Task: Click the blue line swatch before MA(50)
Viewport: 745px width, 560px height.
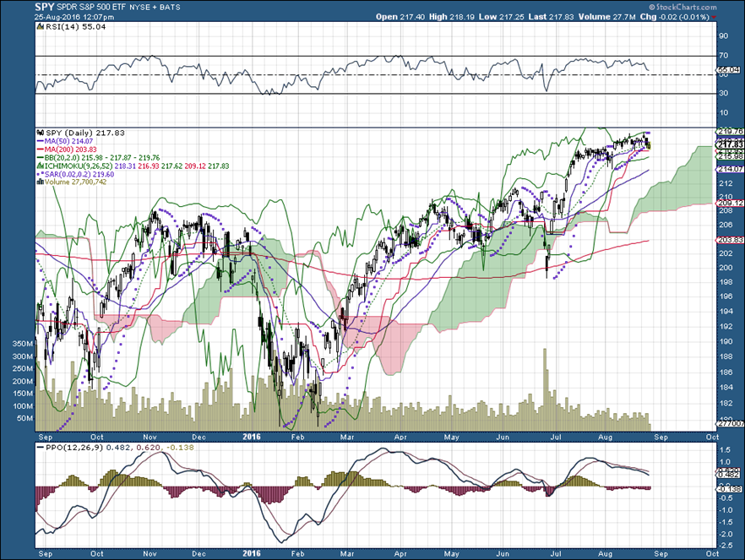Action: 41,142
